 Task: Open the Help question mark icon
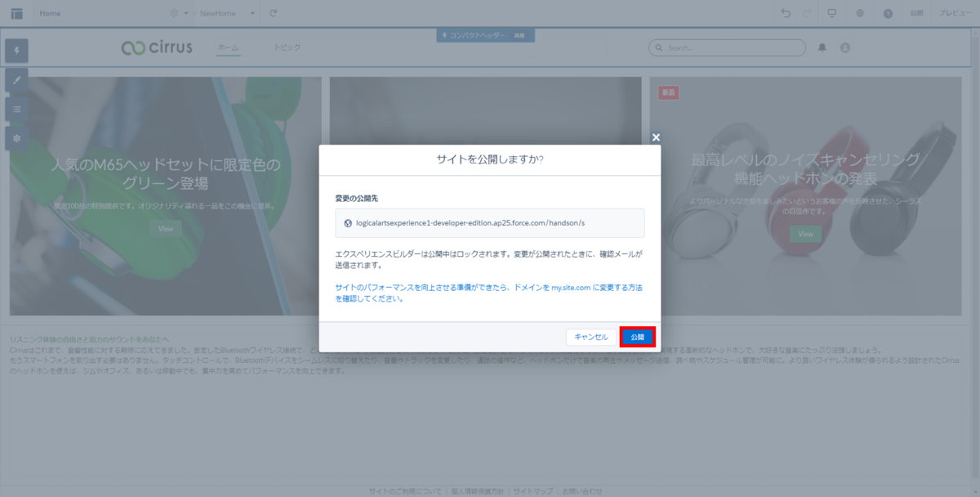pos(887,13)
